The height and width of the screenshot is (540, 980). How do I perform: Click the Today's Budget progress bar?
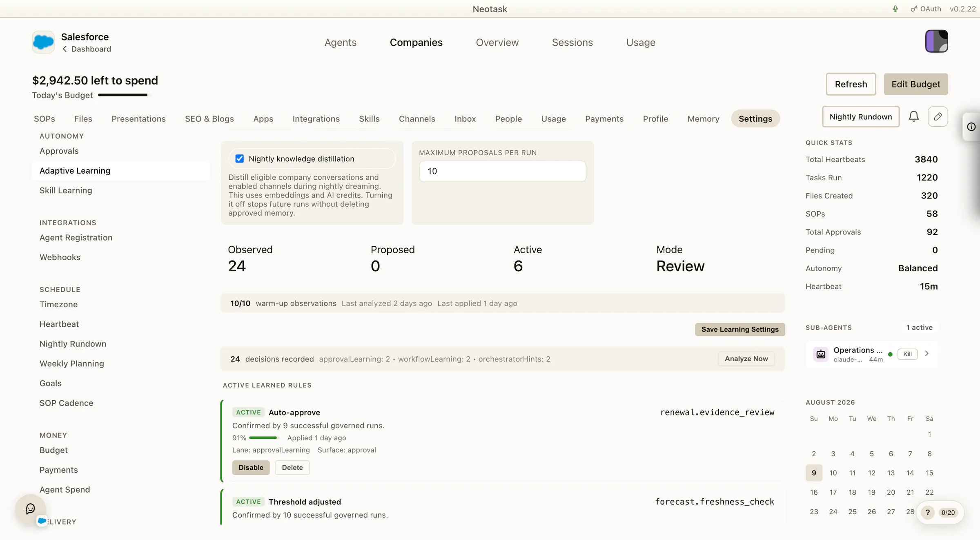click(x=124, y=95)
